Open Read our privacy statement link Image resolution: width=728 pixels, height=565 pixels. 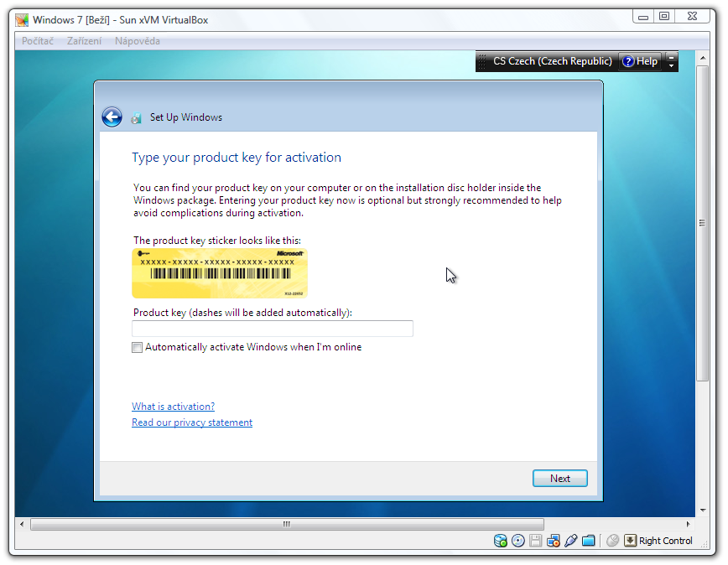(192, 422)
